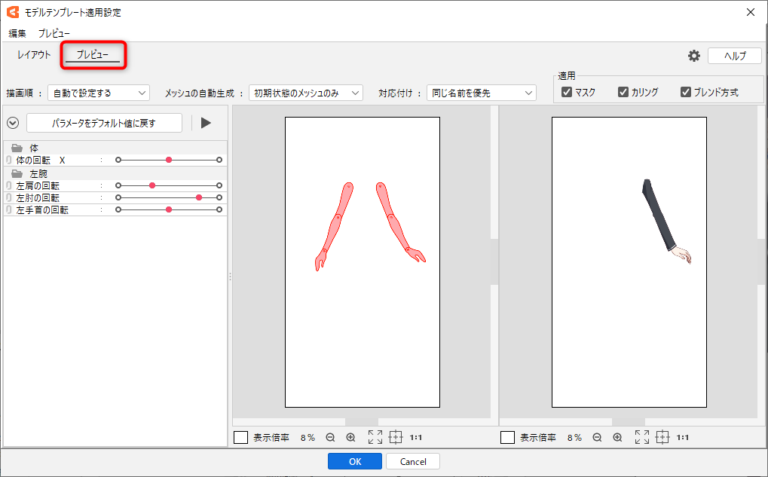Click the left preview 8 % zoom value
The width and height of the screenshot is (768, 477).
tap(308, 437)
